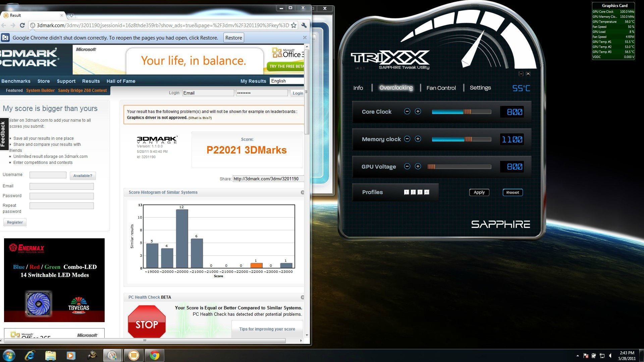
Task: Open the Info tab in TRIXX
Action: pos(358,88)
